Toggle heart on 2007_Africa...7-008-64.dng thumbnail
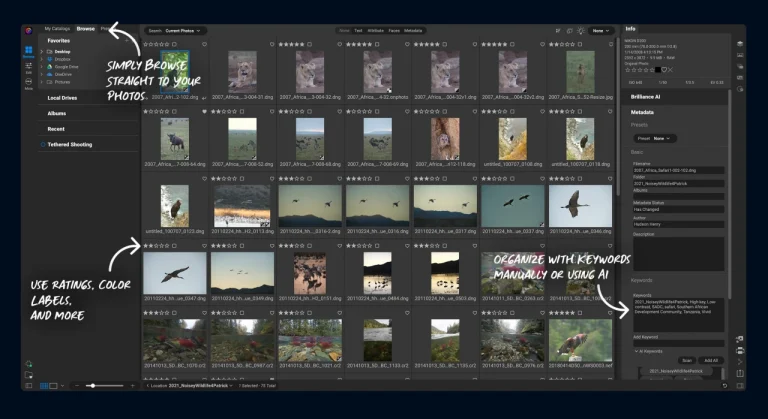 tap(204, 111)
